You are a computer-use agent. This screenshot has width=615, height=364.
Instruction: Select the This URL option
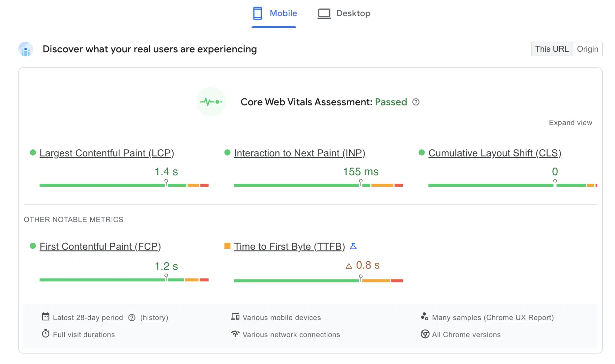(552, 49)
